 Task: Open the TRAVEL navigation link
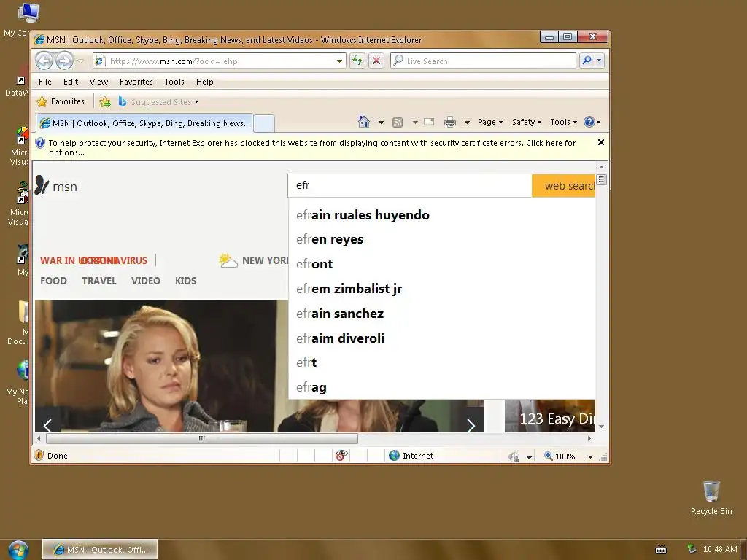point(99,281)
